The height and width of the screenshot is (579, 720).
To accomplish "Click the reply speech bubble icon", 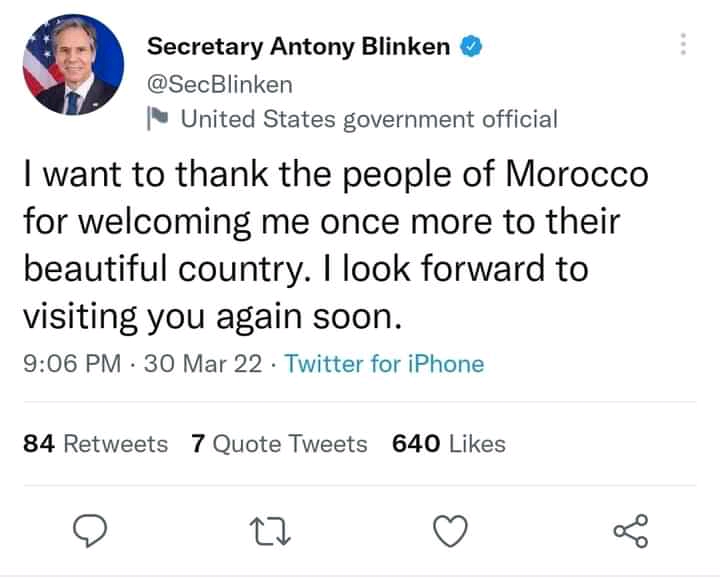I will tap(92, 532).
